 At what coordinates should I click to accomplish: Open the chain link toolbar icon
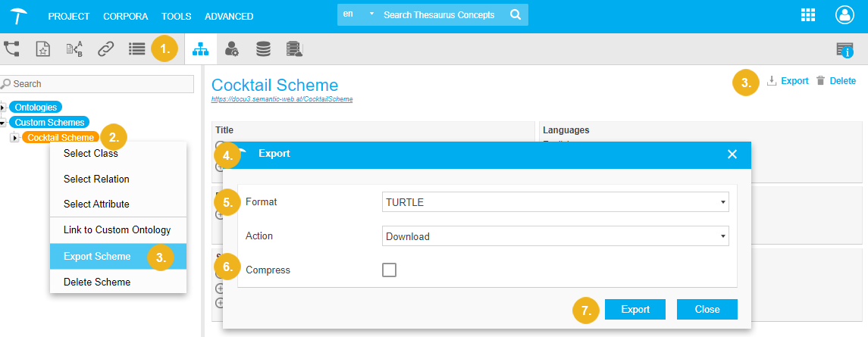pos(105,49)
